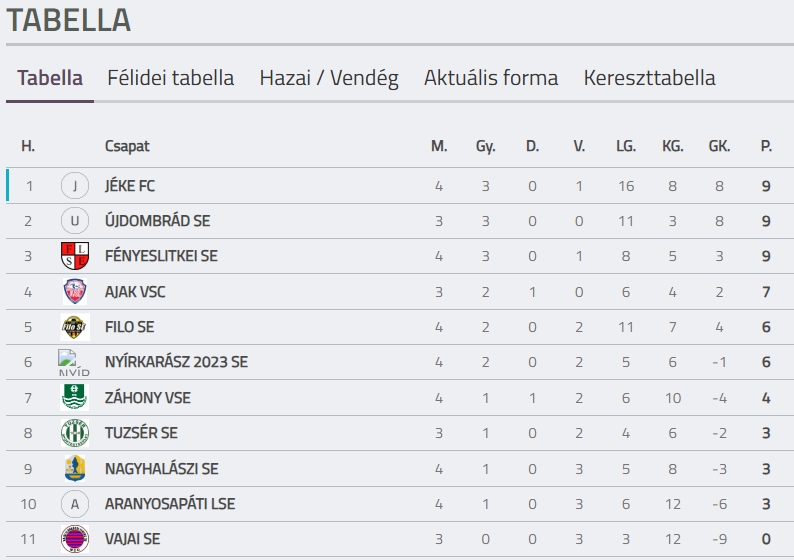Click the Csapat column header
This screenshot has width=794, height=560.
[x=127, y=146]
